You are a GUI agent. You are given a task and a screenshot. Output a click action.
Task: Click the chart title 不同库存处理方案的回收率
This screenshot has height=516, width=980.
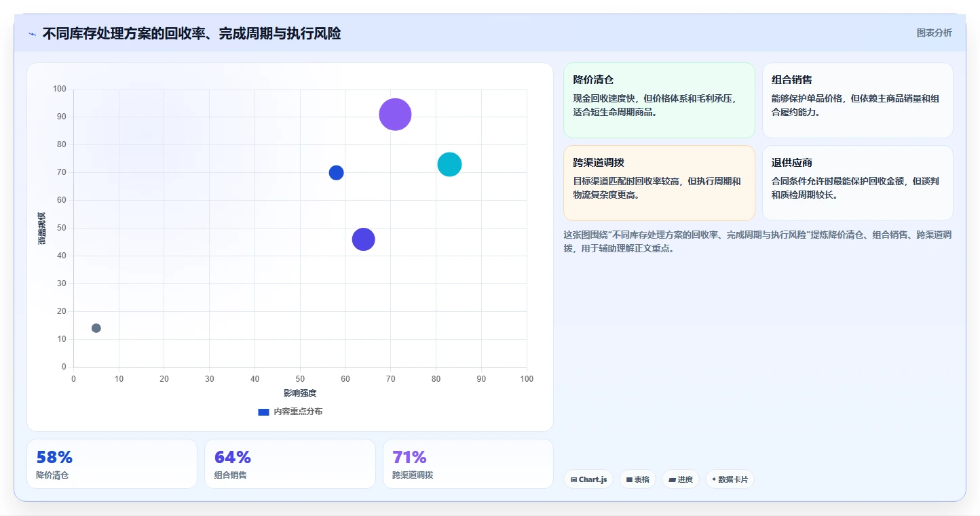click(191, 34)
